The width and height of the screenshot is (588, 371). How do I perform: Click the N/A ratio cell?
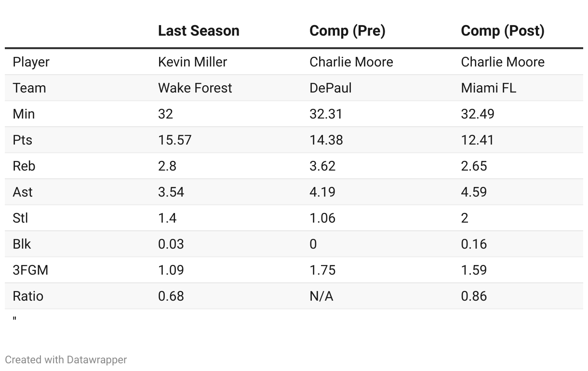(x=321, y=296)
